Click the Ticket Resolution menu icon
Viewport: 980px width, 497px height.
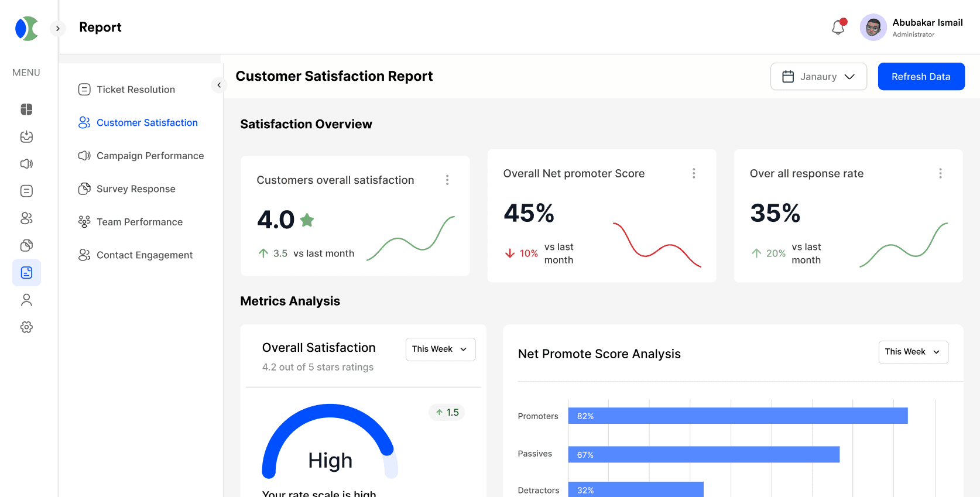(x=84, y=90)
